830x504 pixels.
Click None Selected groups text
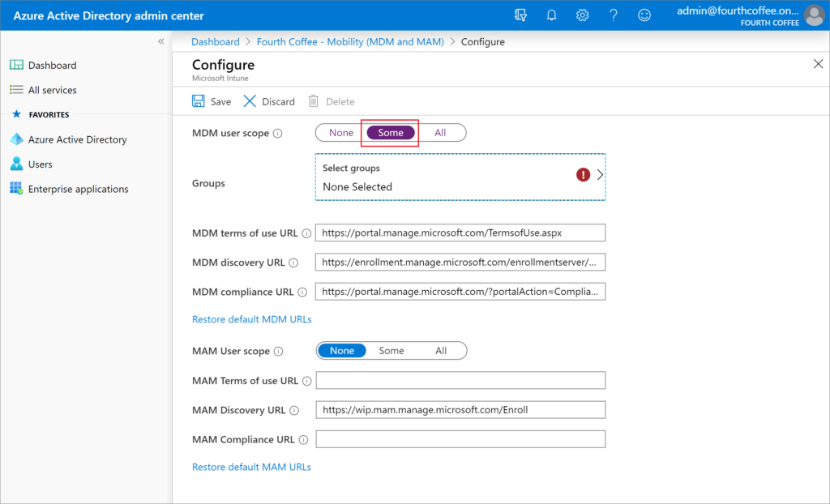[x=357, y=187]
